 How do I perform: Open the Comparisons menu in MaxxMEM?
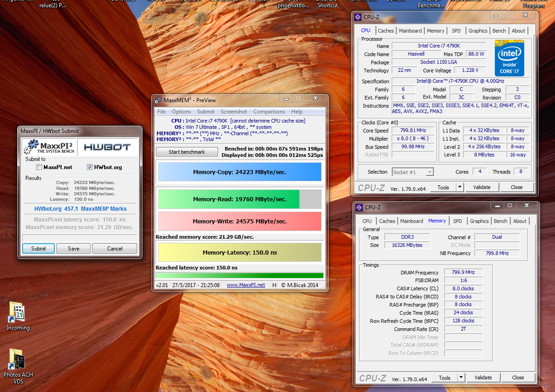(269, 112)
